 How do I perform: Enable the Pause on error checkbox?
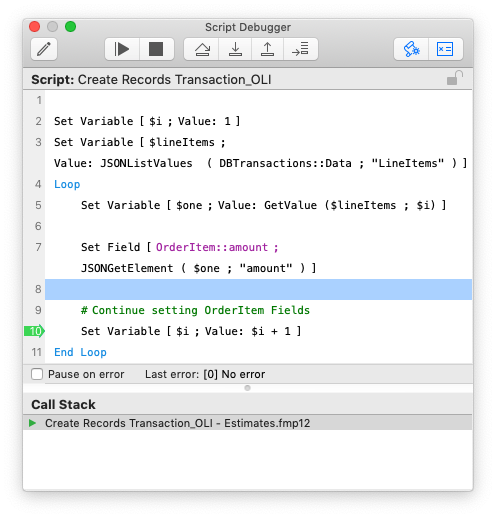37,374
